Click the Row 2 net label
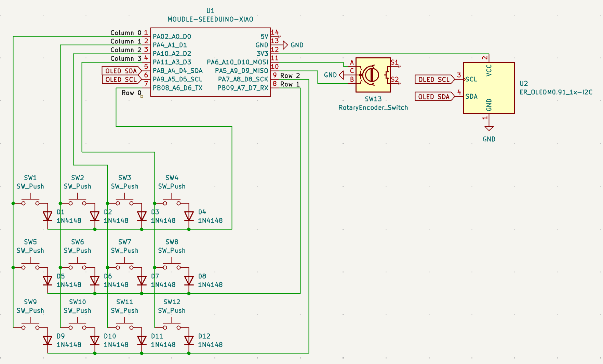This screenshot has width=603, height=364. pyautogui.click(x=290, y=75)
